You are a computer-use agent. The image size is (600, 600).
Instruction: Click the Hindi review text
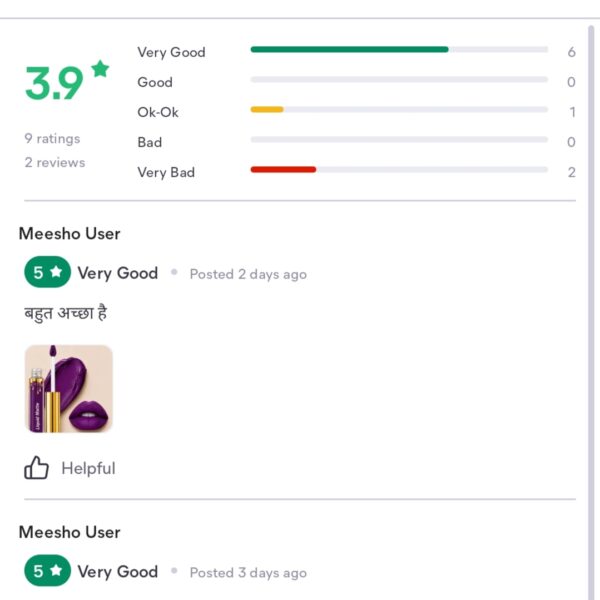pos(66,313)
